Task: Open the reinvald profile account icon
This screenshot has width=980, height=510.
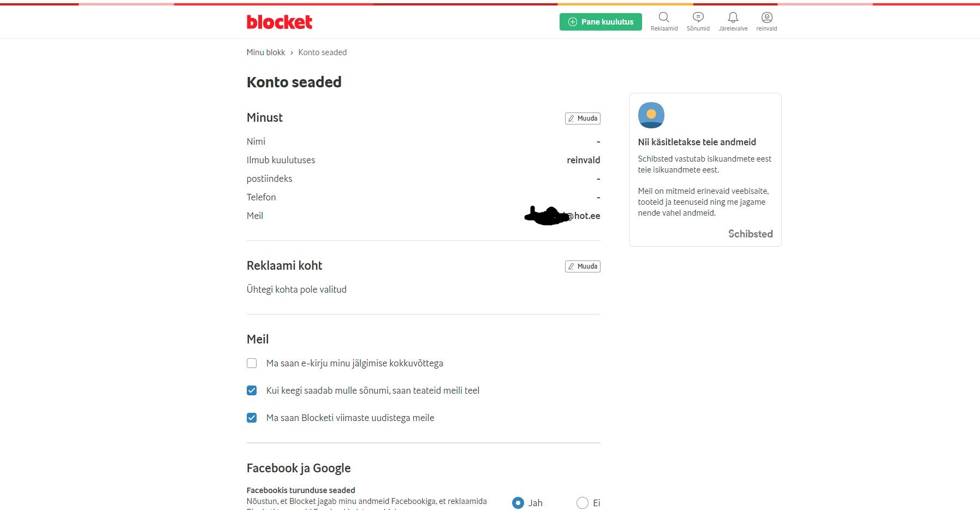Action: pyautogui.click(x=766, y=17)
